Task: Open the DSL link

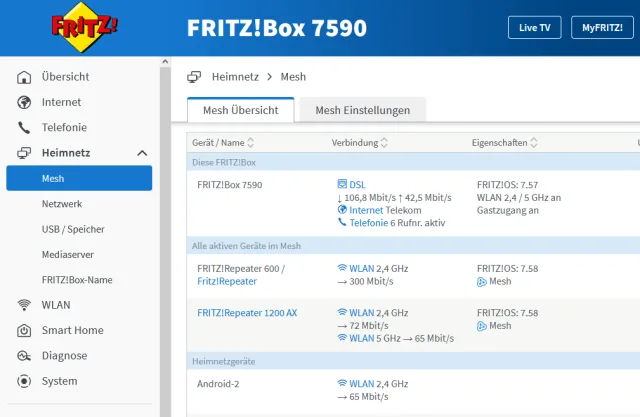Action: (x=358, y=184)
